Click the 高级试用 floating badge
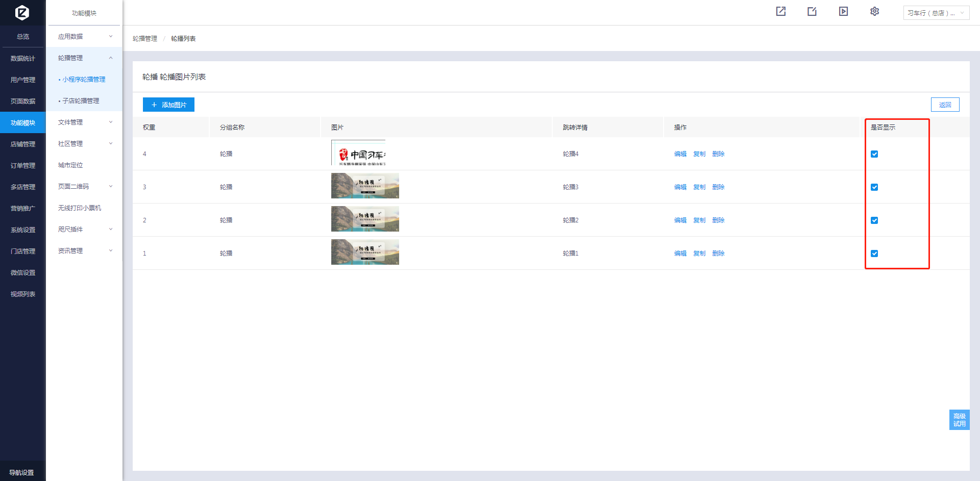This screenshot has width=980, height=481. (959, 420)
